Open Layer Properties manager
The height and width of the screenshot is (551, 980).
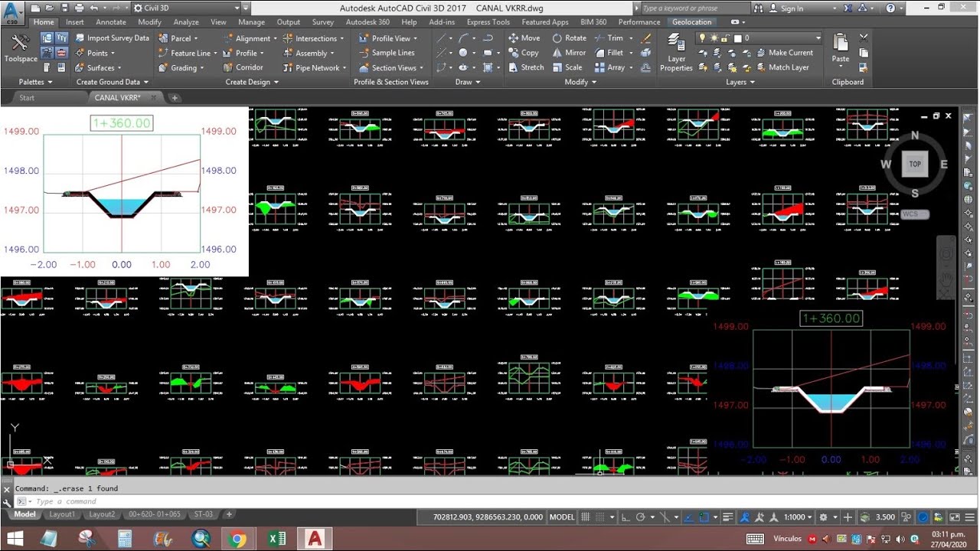(x=676, y=54)
